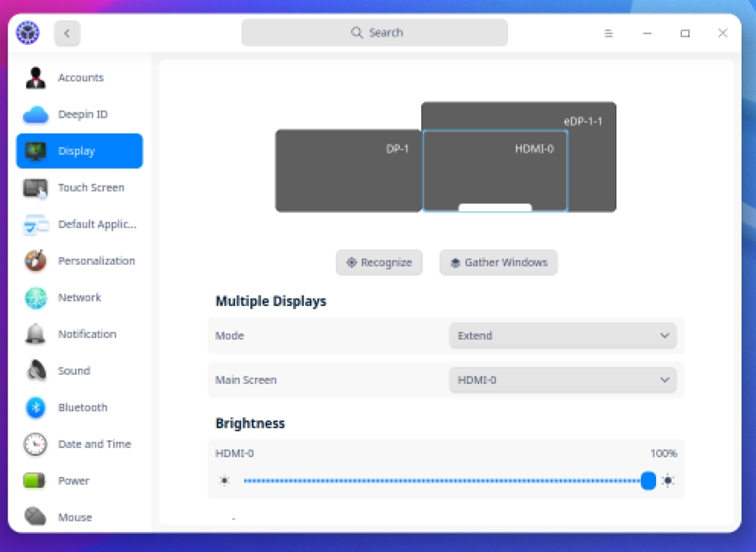Open the Network settings
Image resolution: width=756 pixels, height=552 pixels.
point(79,298)
